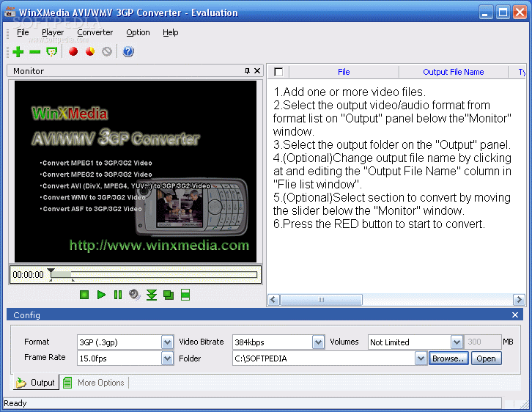532x412 pixels.
Task: Toggle the select-all files checkbox
Action: [x=278, y=72]
